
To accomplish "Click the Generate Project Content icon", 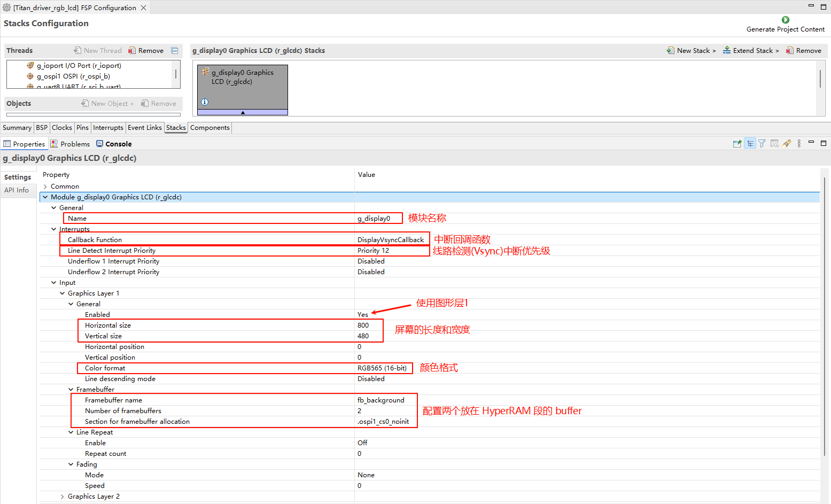I will (x=785, y=20).
